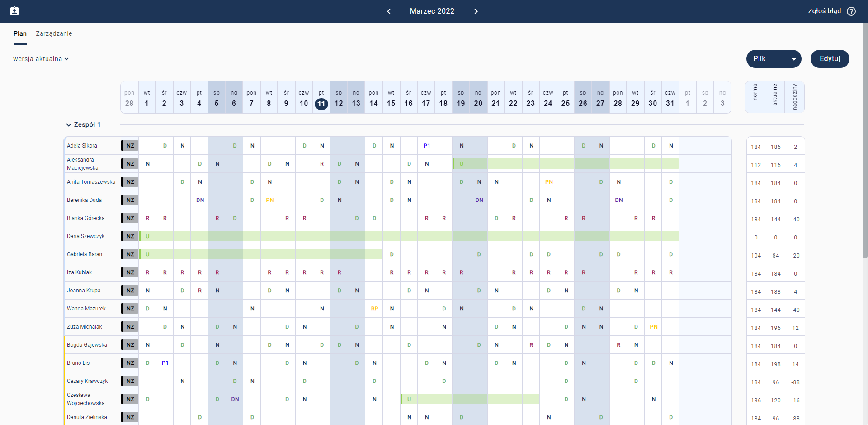868x425 pixels.
Task: Click the Edytuj button
Action: [x=830, y=59]
